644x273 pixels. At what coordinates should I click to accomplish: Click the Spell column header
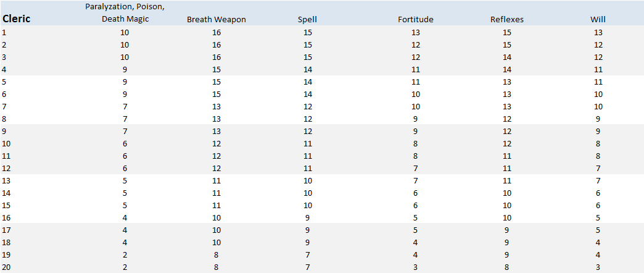[x=307, y=19]
